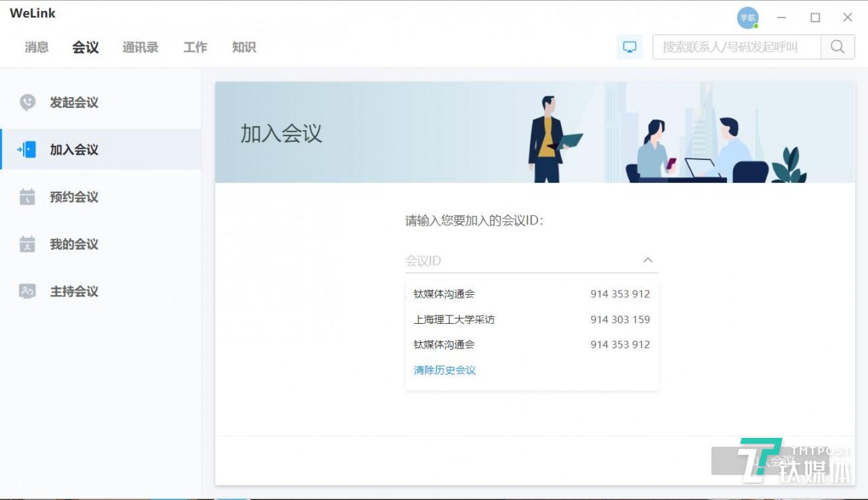
Task: Click the magnifier icon to search
Action: pos(837,46)
